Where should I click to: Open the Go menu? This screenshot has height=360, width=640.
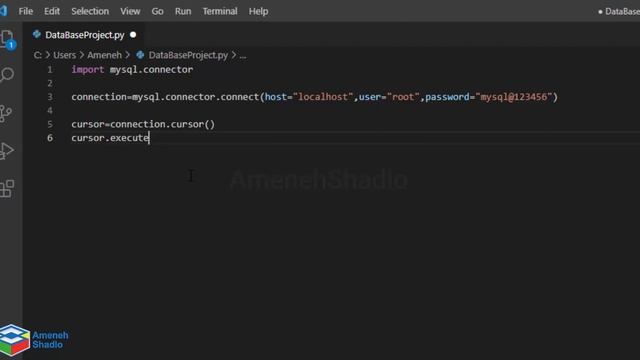tap(158, 11)
